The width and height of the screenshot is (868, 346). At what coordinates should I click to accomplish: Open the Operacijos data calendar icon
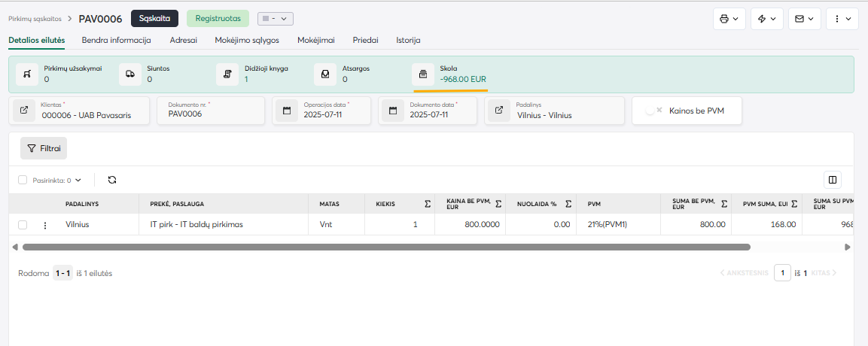coord(287,111)
